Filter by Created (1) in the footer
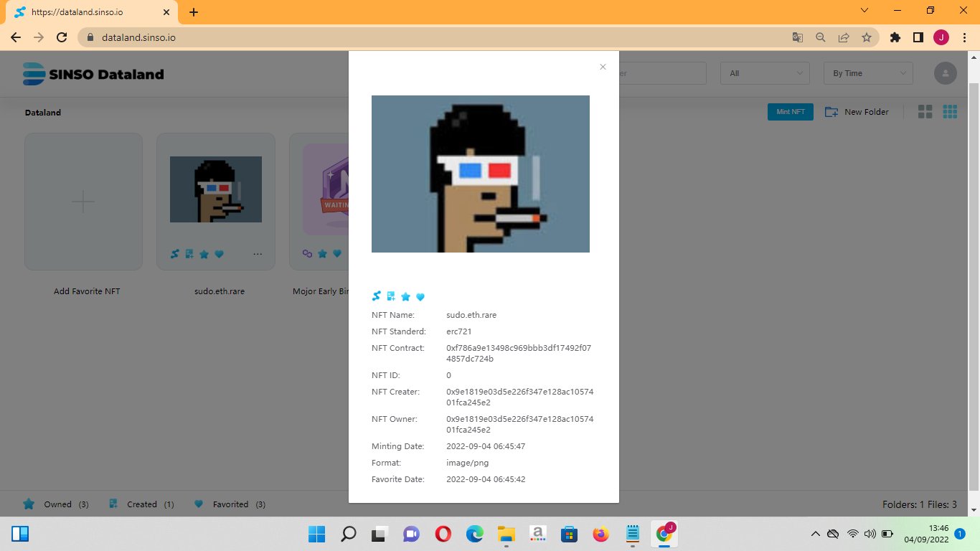The image size is (980, 551). click(141, 504)
